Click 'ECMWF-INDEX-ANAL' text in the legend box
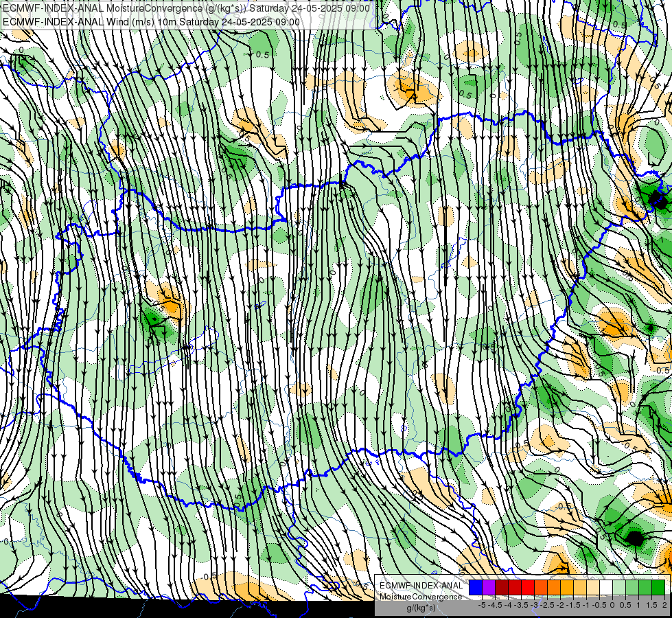This screenshot has width=672, height=618. [x=421, y=586]
